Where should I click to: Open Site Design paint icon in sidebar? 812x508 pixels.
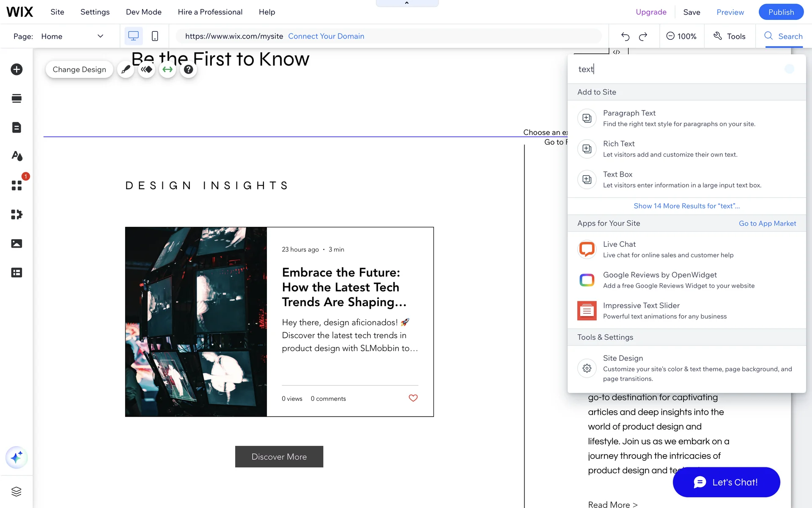(16, 156)
